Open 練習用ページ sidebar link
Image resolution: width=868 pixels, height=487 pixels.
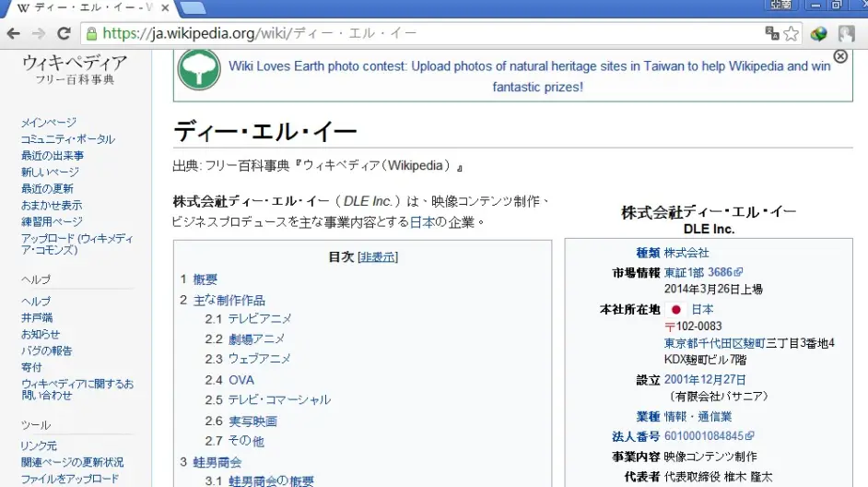click(52, 222)
